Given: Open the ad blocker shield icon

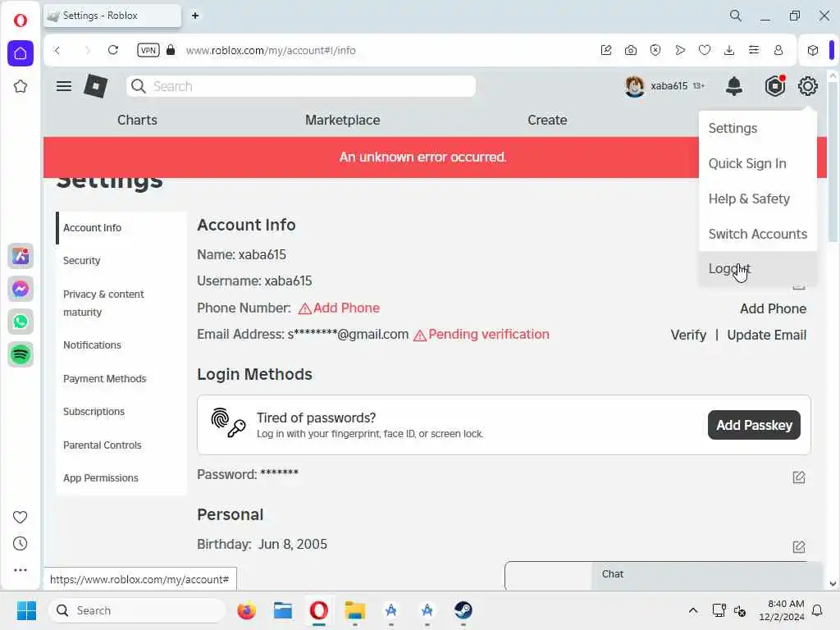Looking at the screenshot, I should [x=655, y=50].
